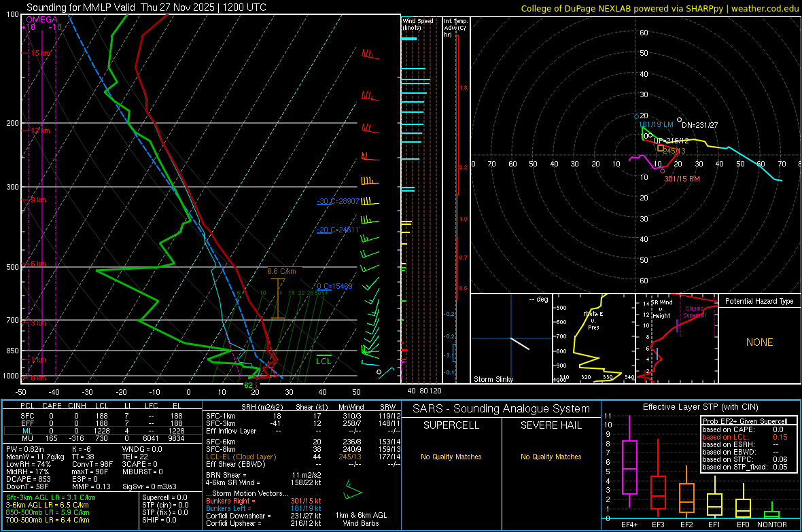Click the 181/19 LM hodograph label

[x=657, y=124]
